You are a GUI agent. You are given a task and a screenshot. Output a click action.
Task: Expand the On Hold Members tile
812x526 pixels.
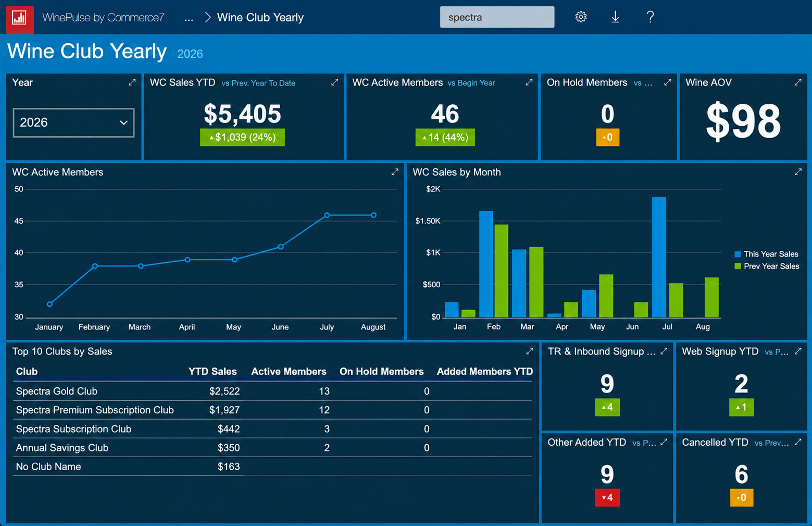[x=668, y=82]
